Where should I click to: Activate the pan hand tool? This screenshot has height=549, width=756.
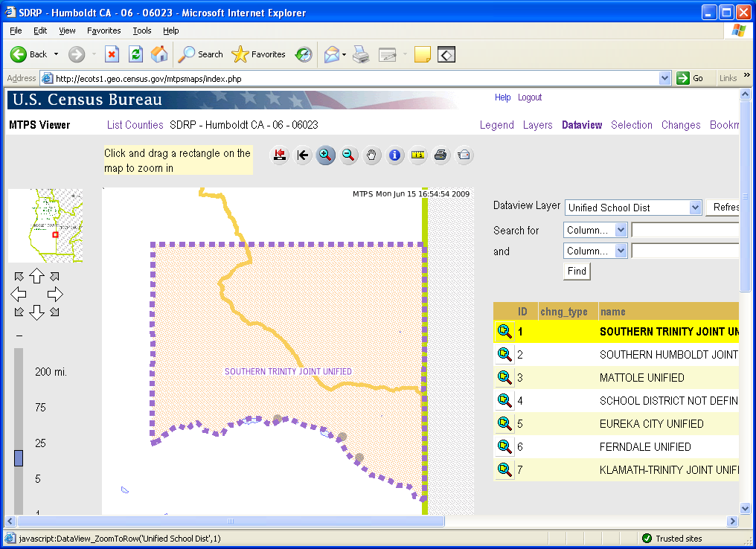[x=372, y=155]
